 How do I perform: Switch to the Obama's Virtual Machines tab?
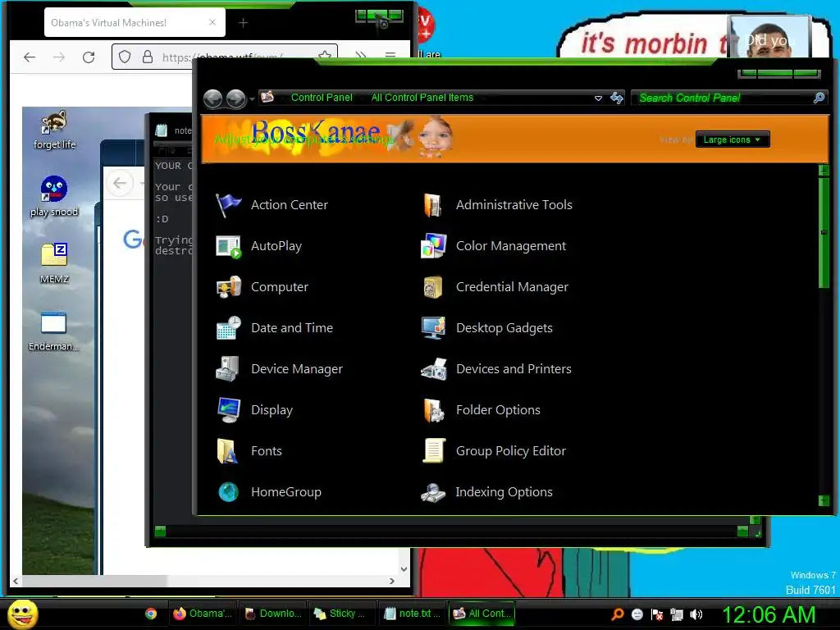coord(135,22)
